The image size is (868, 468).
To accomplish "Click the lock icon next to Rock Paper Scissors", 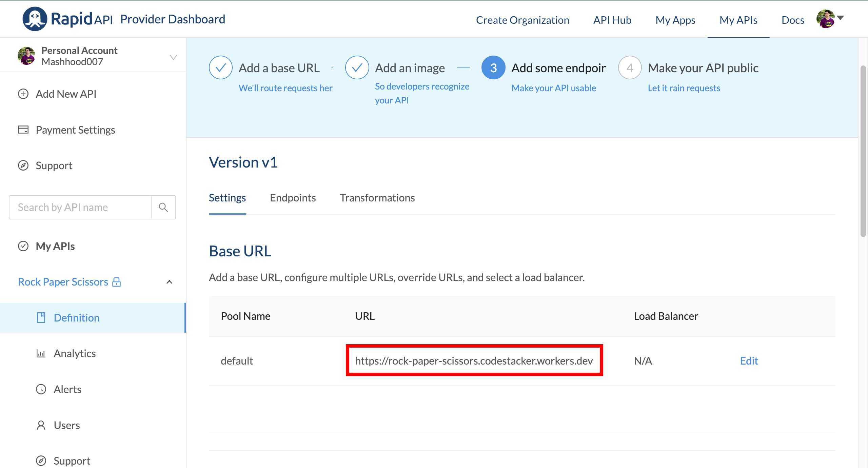I will point(116,282).
